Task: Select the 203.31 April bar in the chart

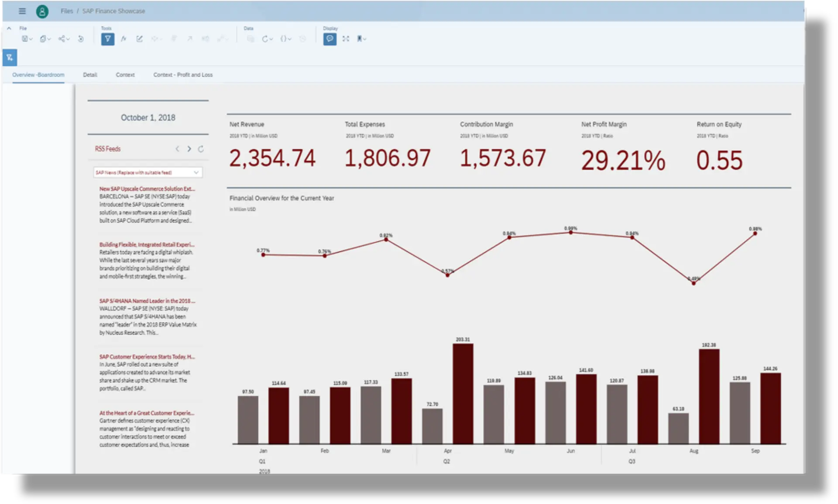Action: click(x=464, y=393)
